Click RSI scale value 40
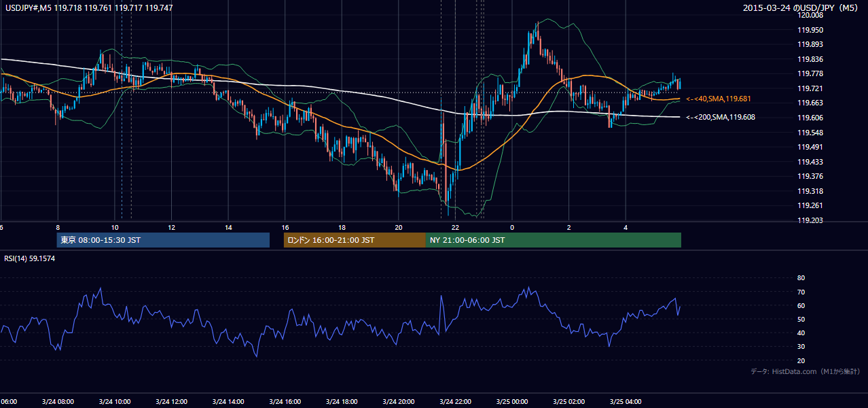 [801, 333]
